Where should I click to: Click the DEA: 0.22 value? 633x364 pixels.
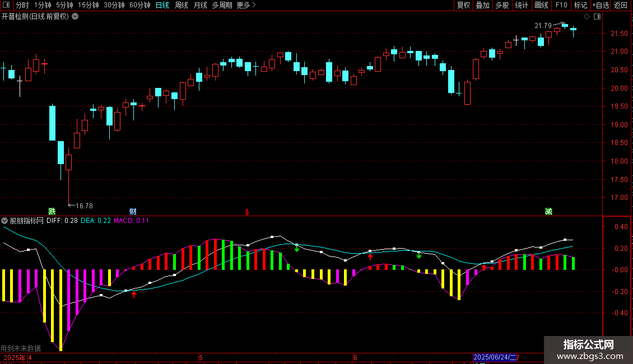[96, 221]
